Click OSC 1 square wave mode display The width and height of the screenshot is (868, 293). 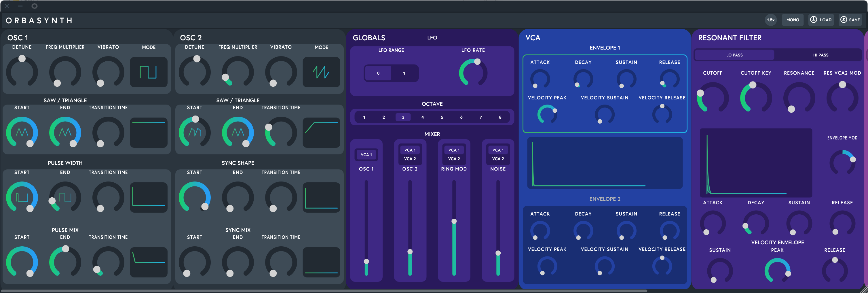pyautogui.click(x=149, y=72)
